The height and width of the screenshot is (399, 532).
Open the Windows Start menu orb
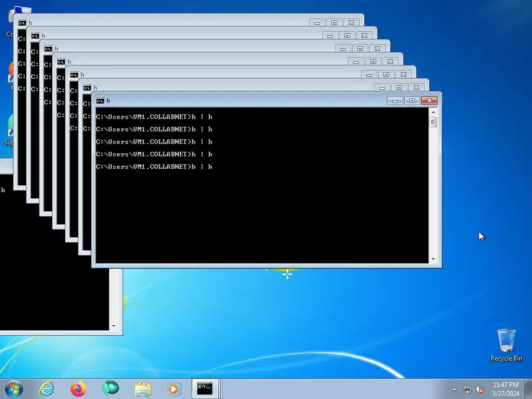pyautogui.click(x=14, y=389)
